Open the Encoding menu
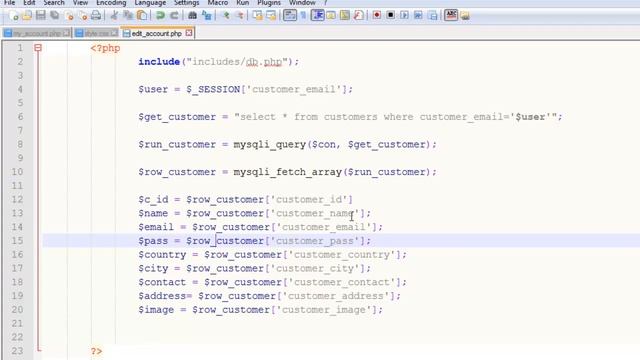Image resolution: width=640 pixels, height=360 pixels. click(x=111, y=3)
